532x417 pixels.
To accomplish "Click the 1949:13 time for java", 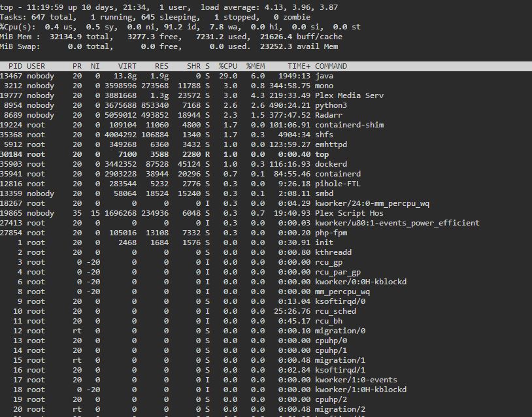I will click(294, 76).
